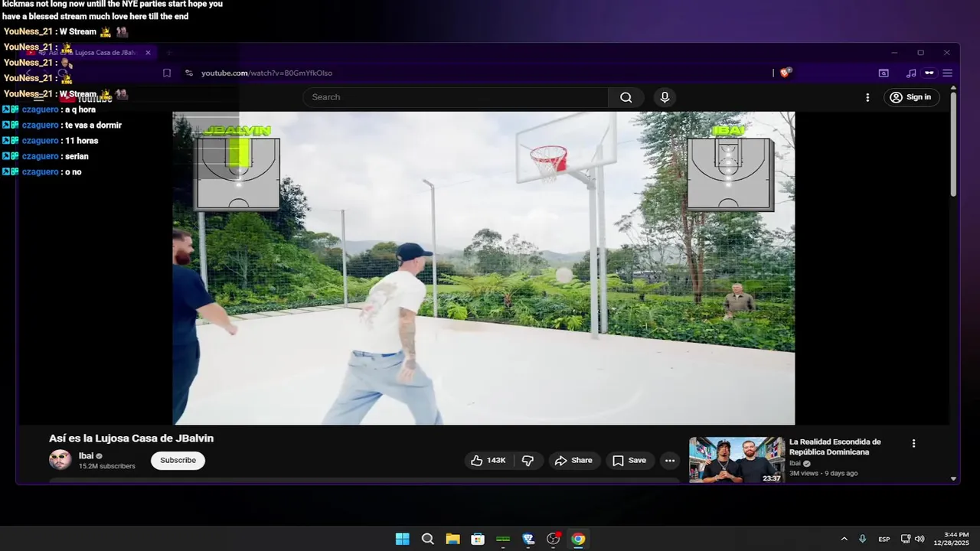Click the scrollbar down arrow

[x=953, y=478]
